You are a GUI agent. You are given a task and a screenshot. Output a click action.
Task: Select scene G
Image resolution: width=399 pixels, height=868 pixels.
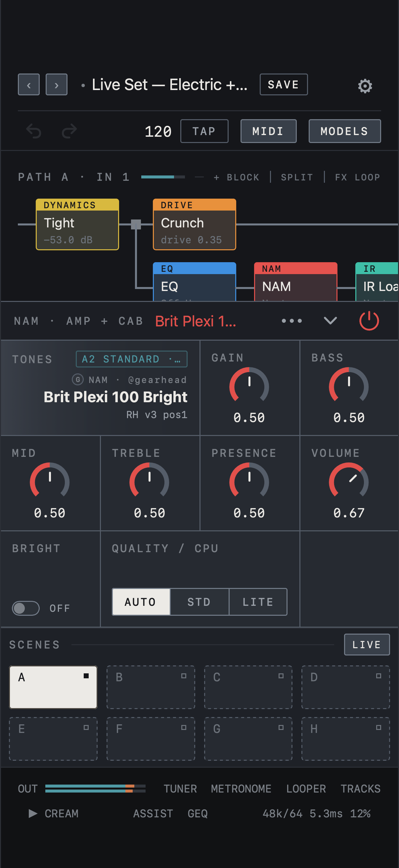point(248,739)
